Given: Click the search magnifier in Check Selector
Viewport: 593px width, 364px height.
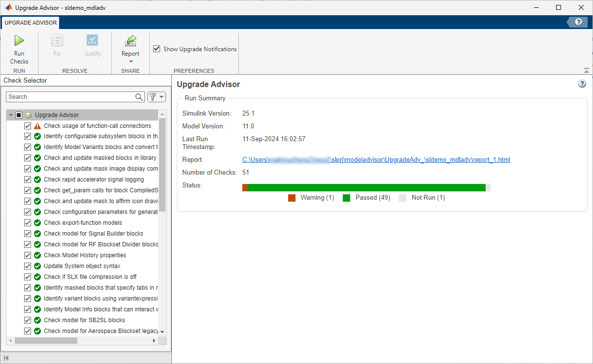Looking at the screenshot, I should tap(139, 97).
